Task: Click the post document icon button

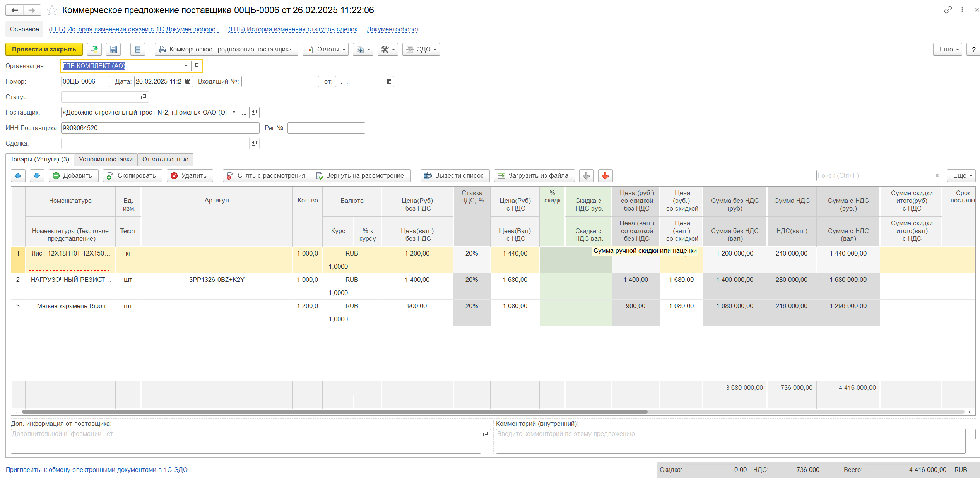Action: pyautogui.click(x=94, y=50)
